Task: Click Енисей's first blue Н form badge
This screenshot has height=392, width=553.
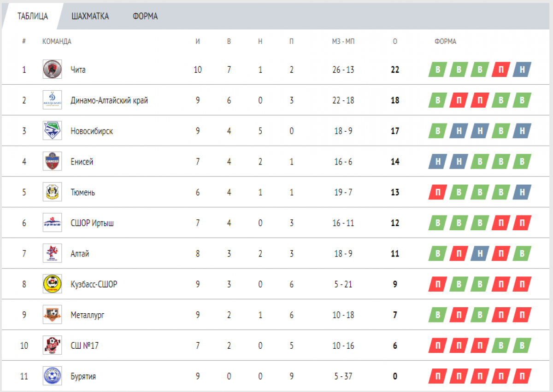Action: 437,162
